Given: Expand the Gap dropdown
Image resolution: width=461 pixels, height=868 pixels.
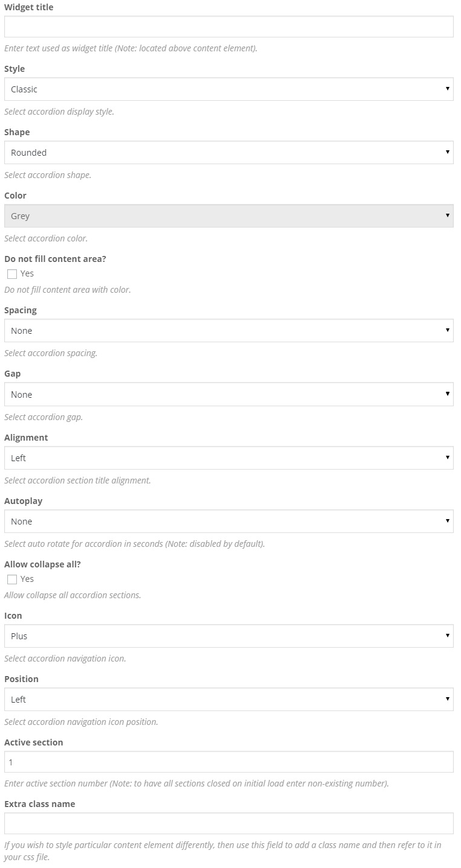Looking at the screenshot, I should [228, 394].
